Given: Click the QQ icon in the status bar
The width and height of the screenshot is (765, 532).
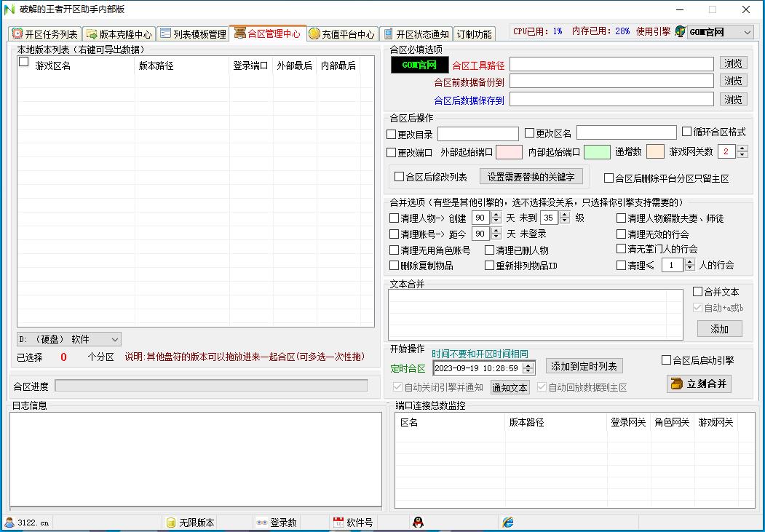Looking at the screenshot, I should 418,522.
